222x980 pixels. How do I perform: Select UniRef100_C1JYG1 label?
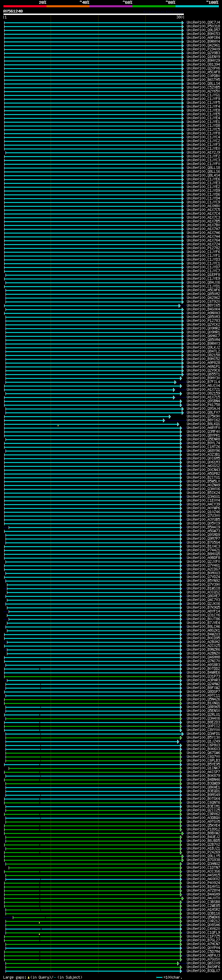203,95
